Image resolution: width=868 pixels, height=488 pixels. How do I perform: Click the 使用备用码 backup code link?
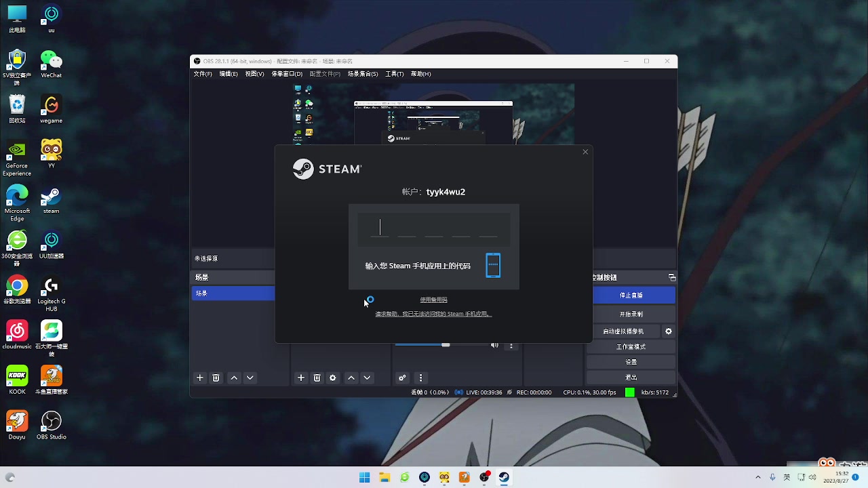pos(433,300)
